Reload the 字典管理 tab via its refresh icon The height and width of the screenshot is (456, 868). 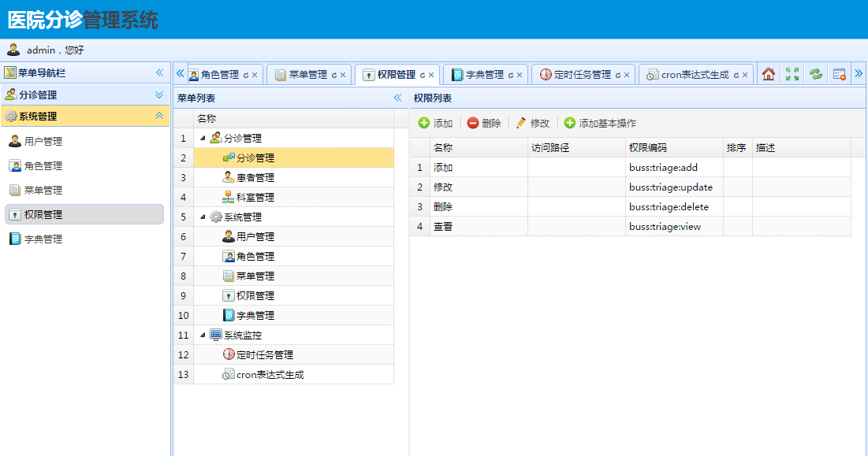511,75
